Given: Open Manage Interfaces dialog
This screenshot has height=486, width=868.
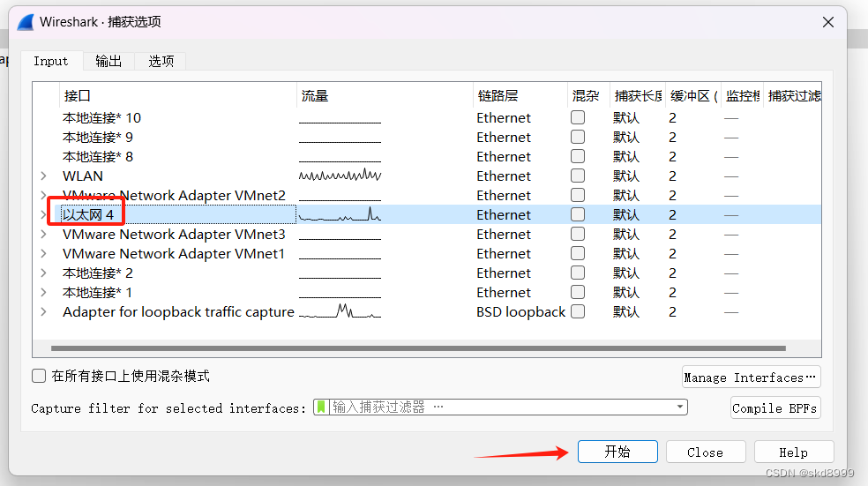Looking at the screenshot, I should [x=751, y=378].
